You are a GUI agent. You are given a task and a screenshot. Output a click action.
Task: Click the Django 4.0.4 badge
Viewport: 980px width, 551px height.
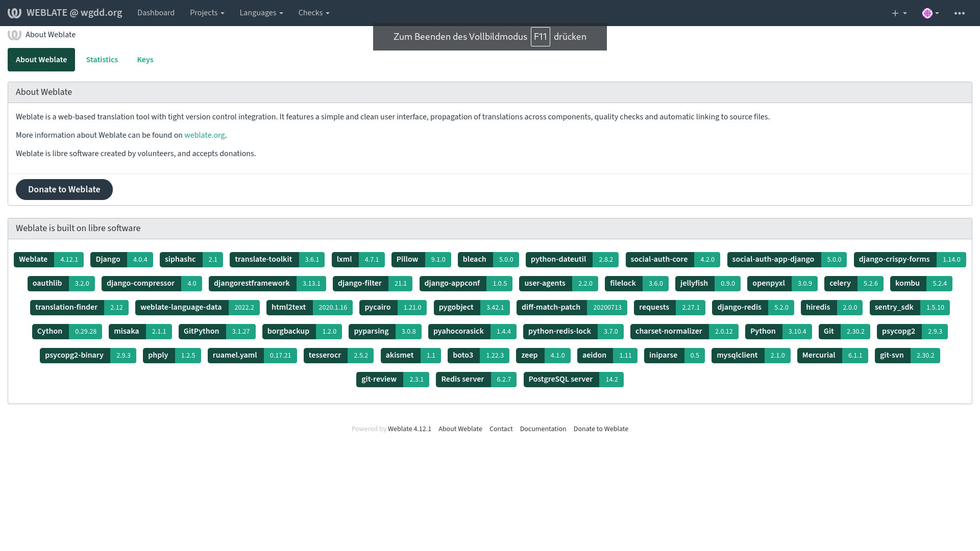tap(121, 260)
